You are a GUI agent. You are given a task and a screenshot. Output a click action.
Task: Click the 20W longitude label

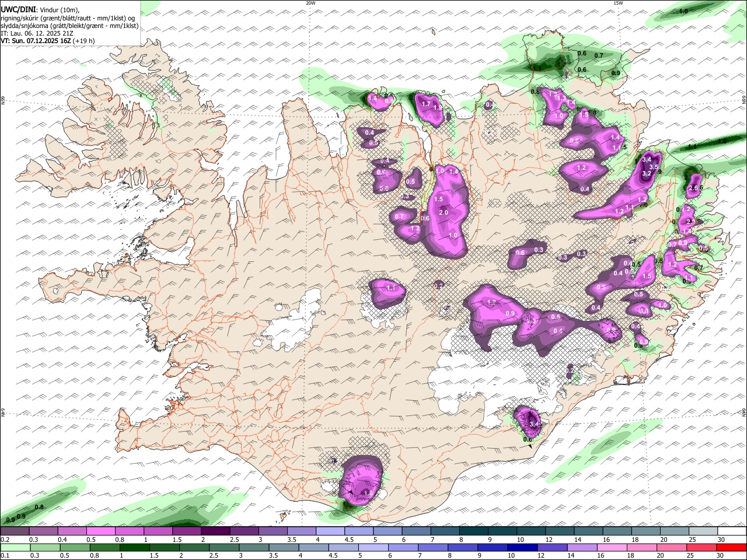pos(310,3)
